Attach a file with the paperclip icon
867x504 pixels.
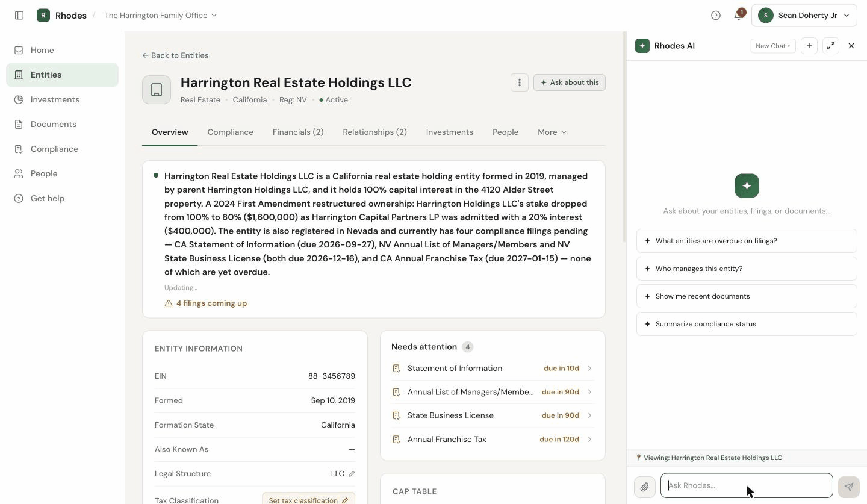pyautogui.click(x=645, y=487)
